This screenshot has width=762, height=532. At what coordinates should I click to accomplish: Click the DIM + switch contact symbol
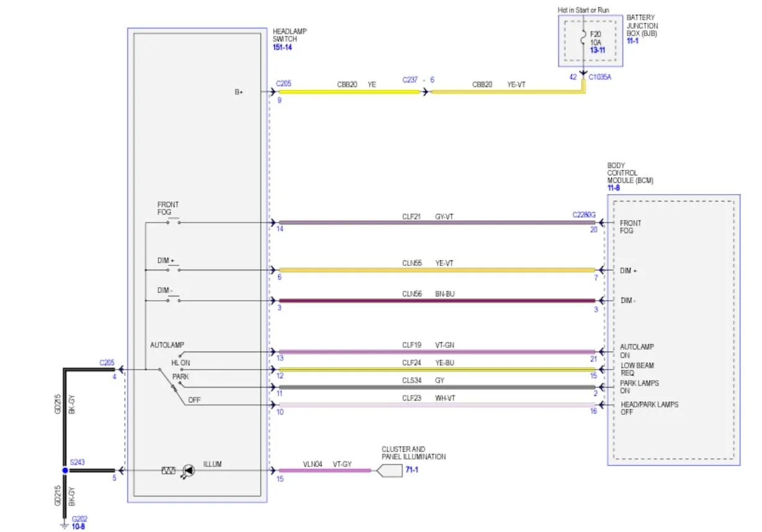(173, 270)
